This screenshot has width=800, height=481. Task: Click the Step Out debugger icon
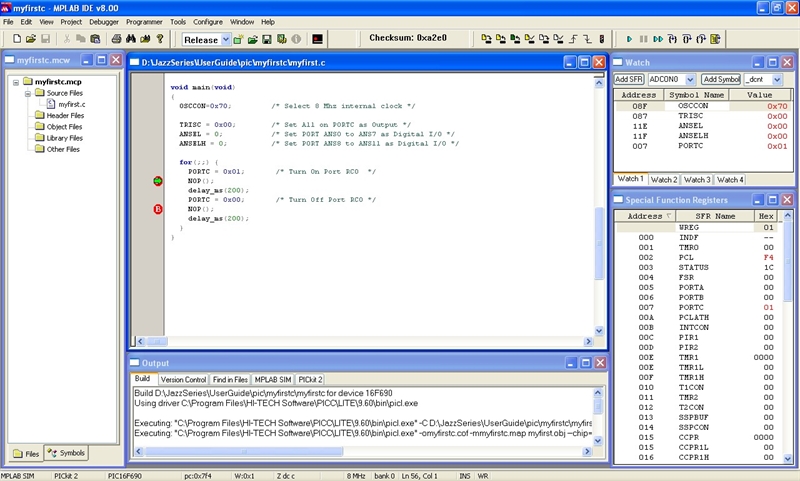[x=701, y=39]
